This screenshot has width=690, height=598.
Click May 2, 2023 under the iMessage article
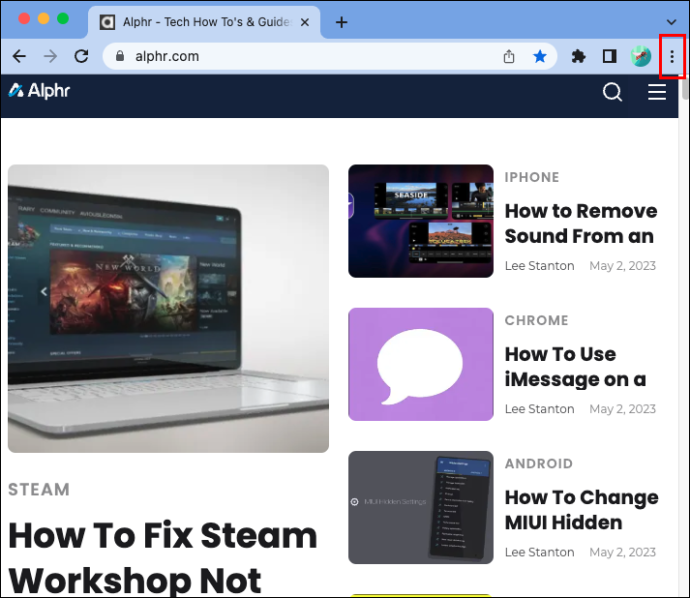point(622,409)
